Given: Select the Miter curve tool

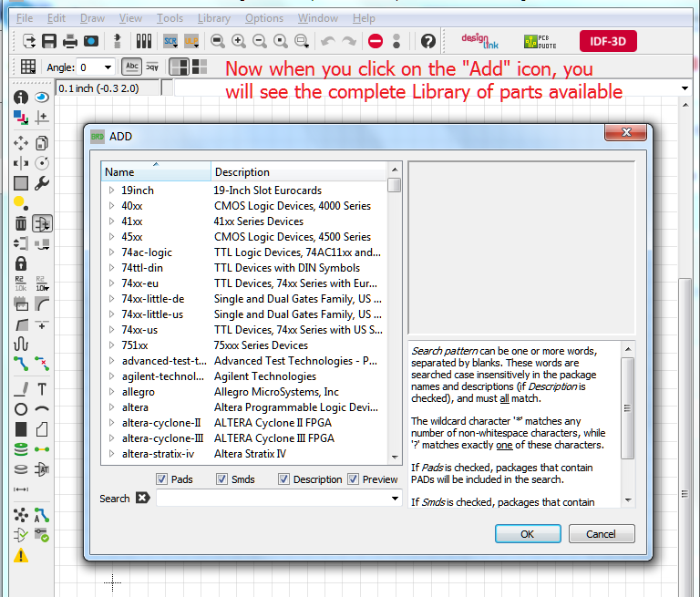Looking at the screenshot, I should point(42,304).
